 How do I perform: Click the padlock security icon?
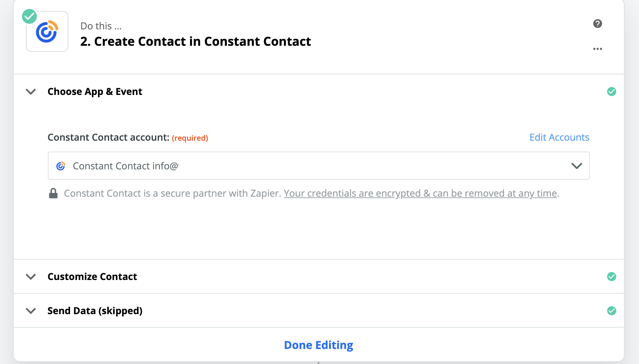pos(53,193)
